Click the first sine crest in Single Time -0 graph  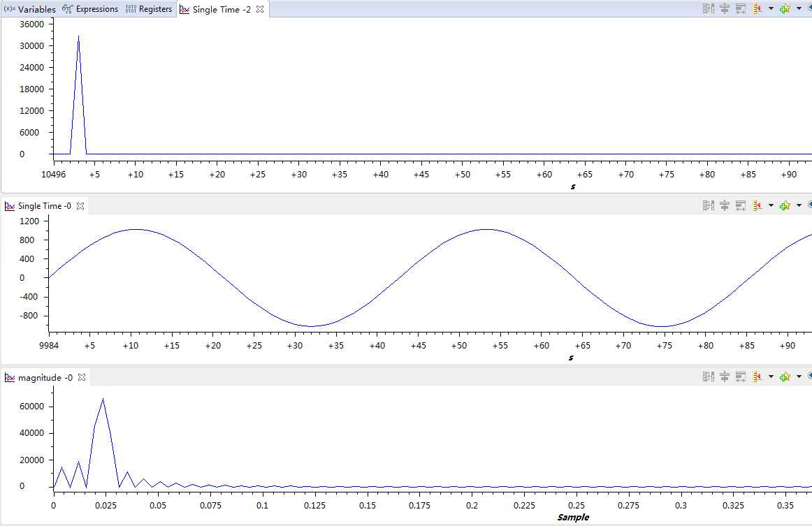135,229
